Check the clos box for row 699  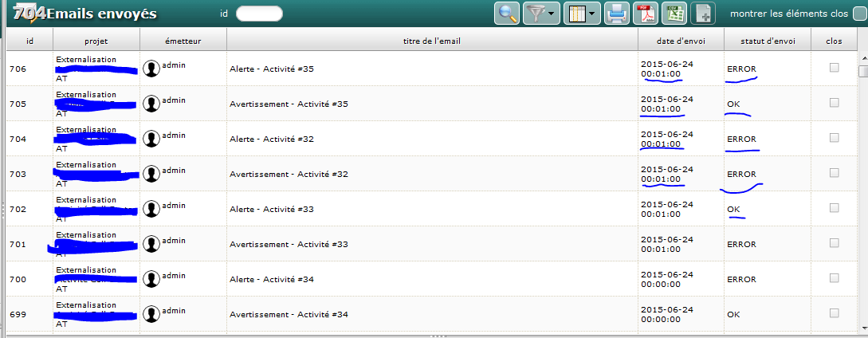(x=834, y=313)
